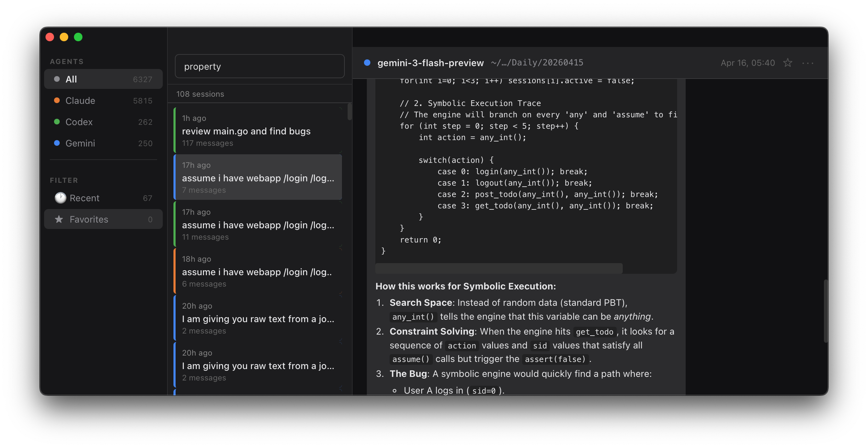The height and width of the screenshot is (448, 868).
Task: Star the current gemini-3-flash-preview session
Action: tap(788, 63)
